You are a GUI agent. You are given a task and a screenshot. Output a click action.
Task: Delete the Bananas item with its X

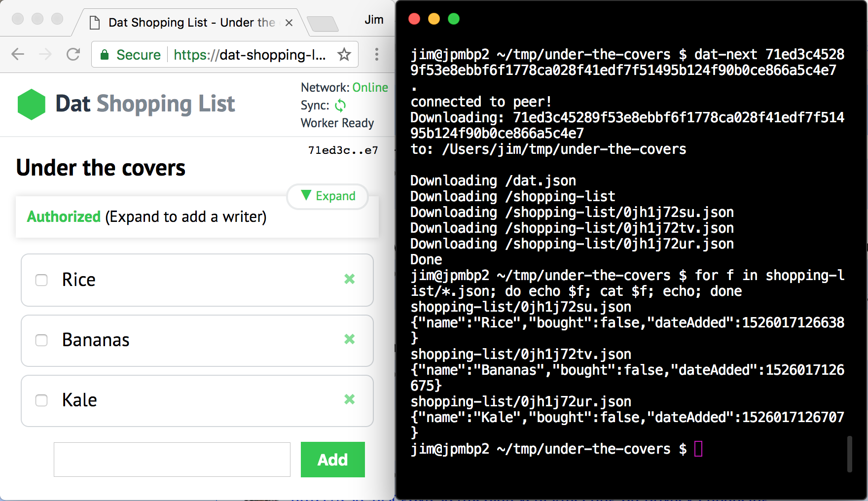coord(350,339)
